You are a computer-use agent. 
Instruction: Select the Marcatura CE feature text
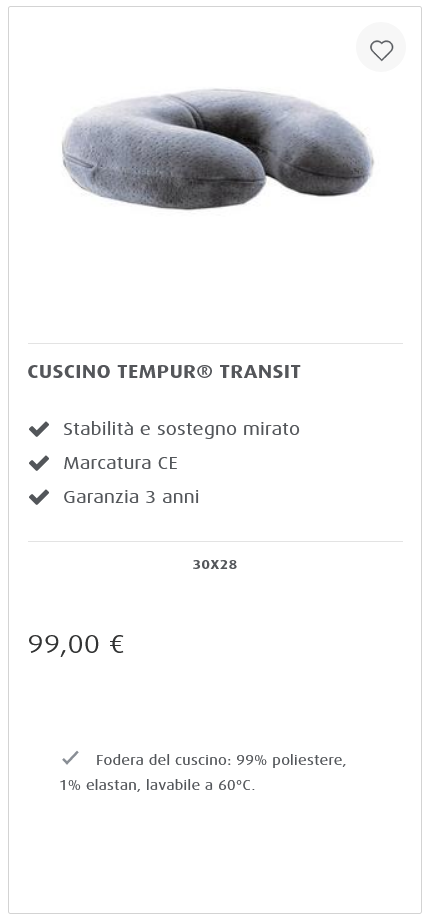[x=120, y=463]
